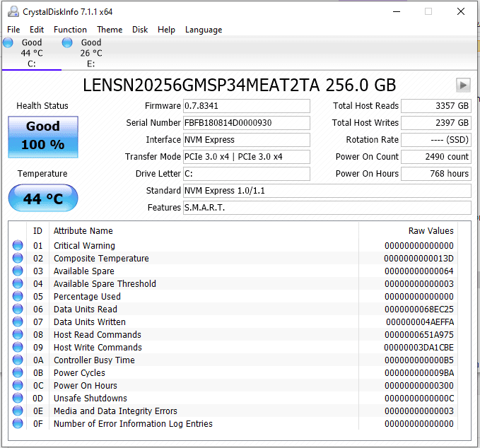Click the Critical Warning status orb
This screenshot has height=448, width=480.
17,246
